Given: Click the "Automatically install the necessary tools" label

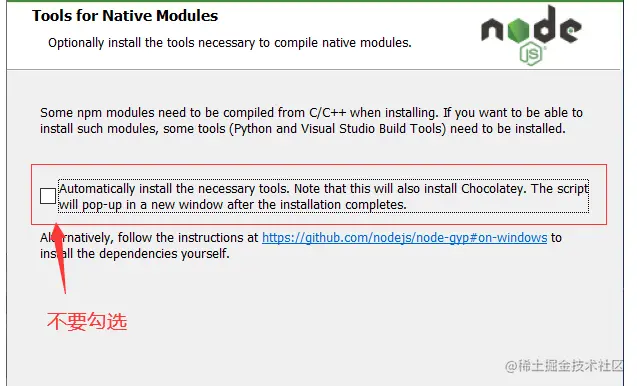Looking at the screenshot, I should 174,189.
